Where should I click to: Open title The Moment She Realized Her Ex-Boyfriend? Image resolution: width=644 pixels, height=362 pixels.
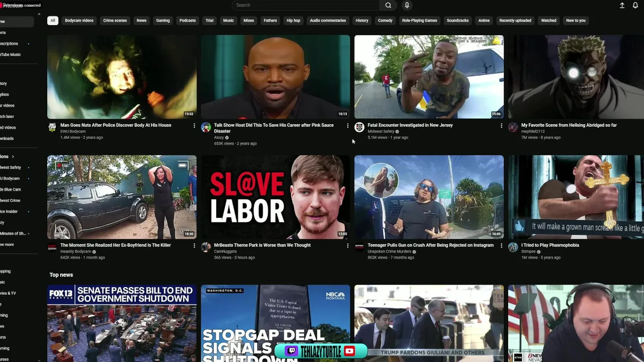pos(116,245)
